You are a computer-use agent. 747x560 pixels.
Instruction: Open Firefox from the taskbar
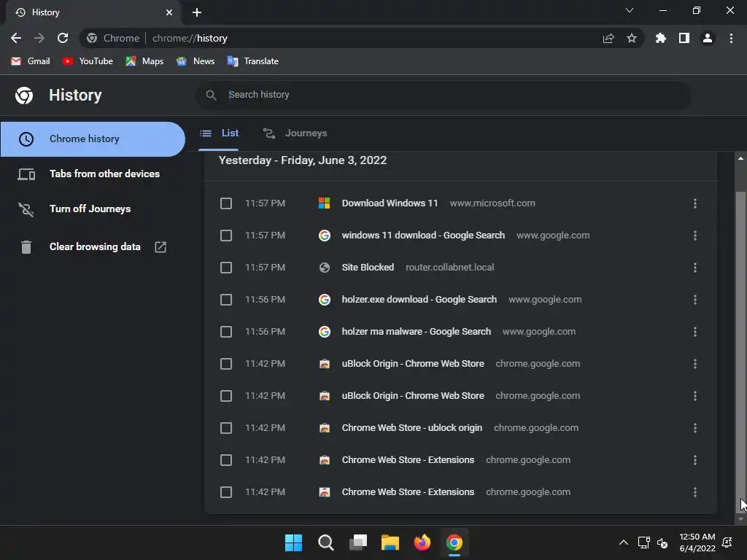click(422, 542)
